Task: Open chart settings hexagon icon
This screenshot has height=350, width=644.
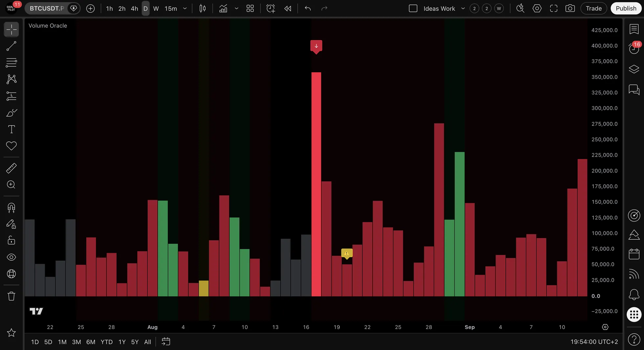Action: [x=537, y=9]
